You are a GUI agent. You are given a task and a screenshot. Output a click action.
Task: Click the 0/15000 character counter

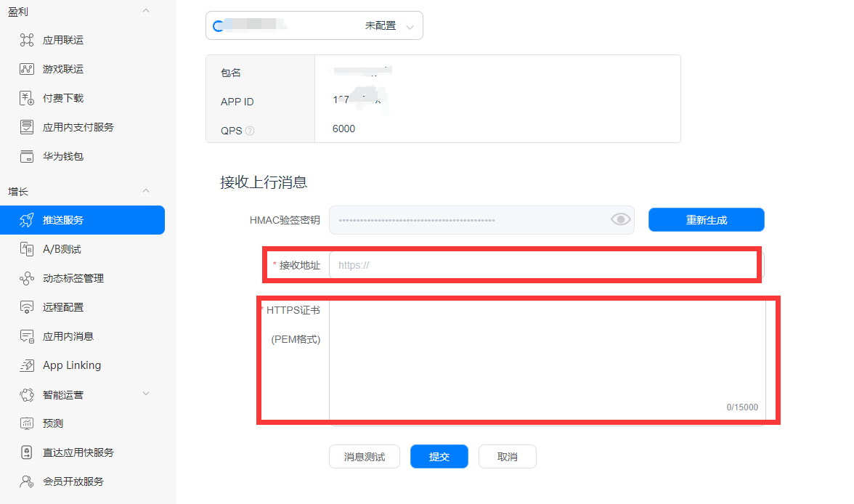[742, 407]
